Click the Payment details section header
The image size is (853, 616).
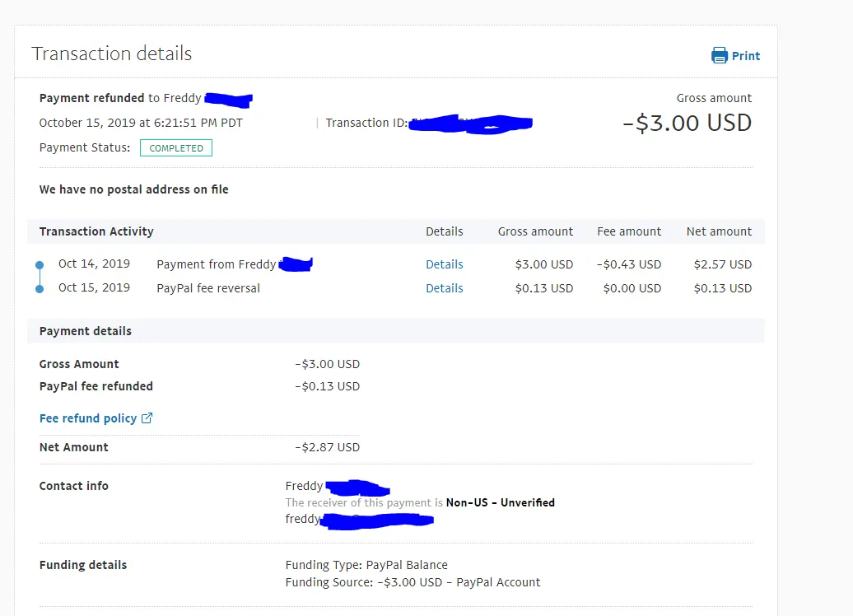[86, 331]
